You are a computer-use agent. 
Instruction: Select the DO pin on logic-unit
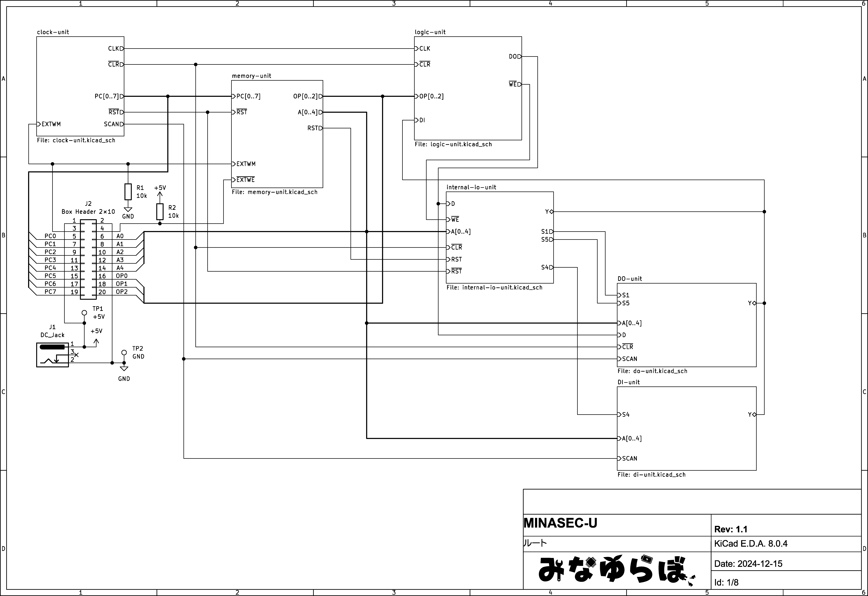(515, 56)
